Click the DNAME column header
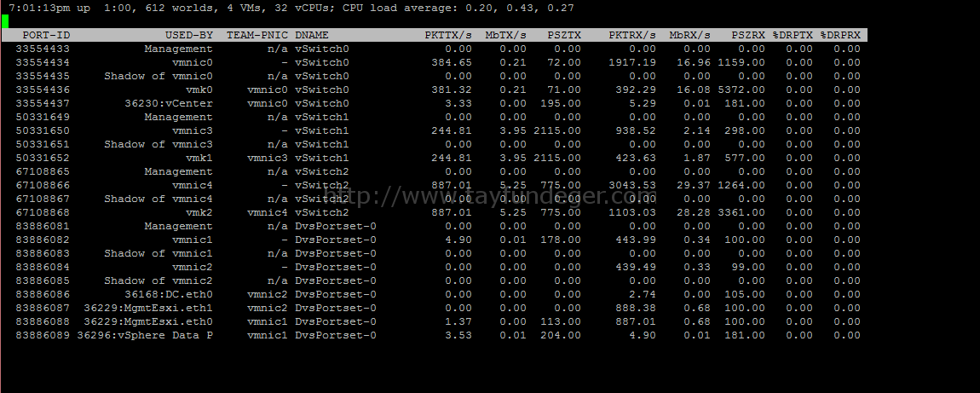Screen dimensions: 980x393 point(312,36)
